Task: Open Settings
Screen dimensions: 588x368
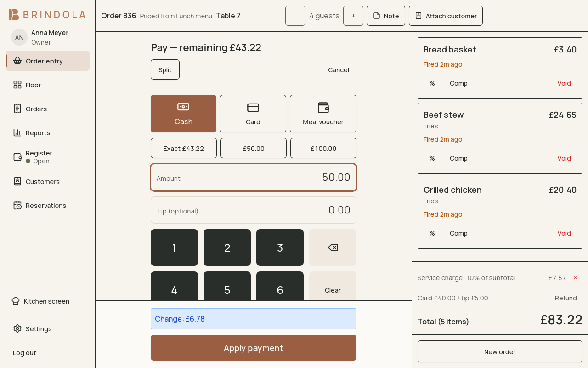Action: [x=47, y=328]
